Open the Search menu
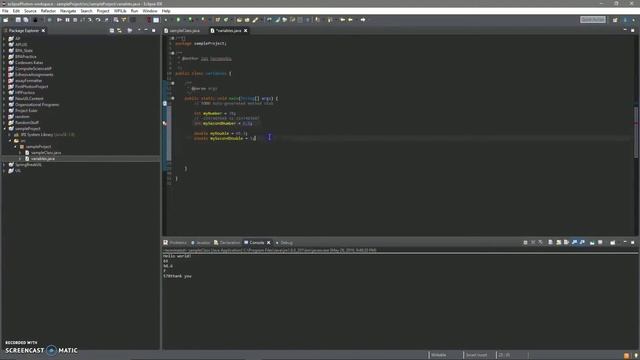 tap(86, 11)
